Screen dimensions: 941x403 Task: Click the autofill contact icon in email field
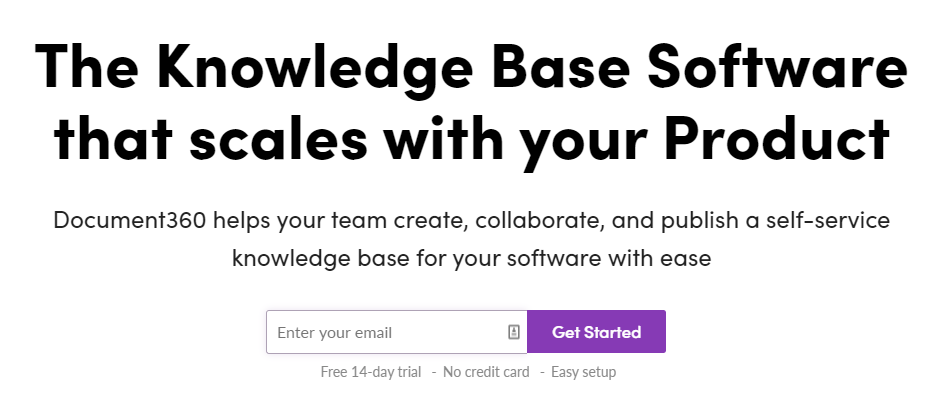click(x=514, y=332)
